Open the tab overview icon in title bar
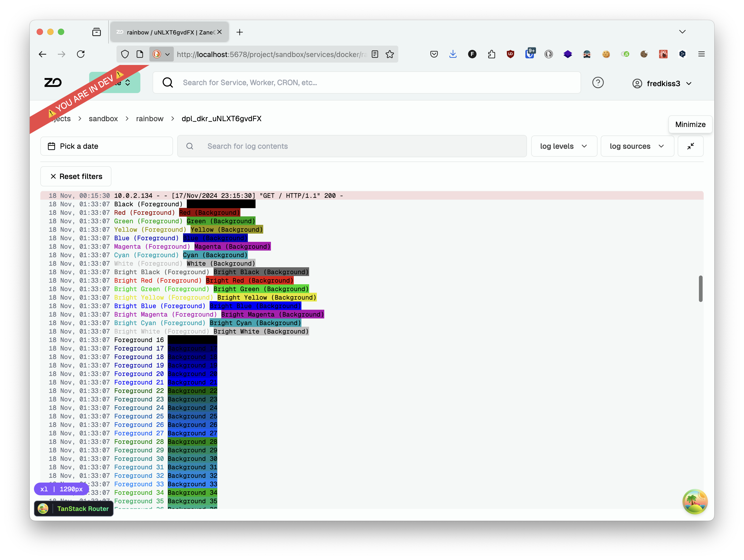The image size is (744, 560). tap(97, 32)
